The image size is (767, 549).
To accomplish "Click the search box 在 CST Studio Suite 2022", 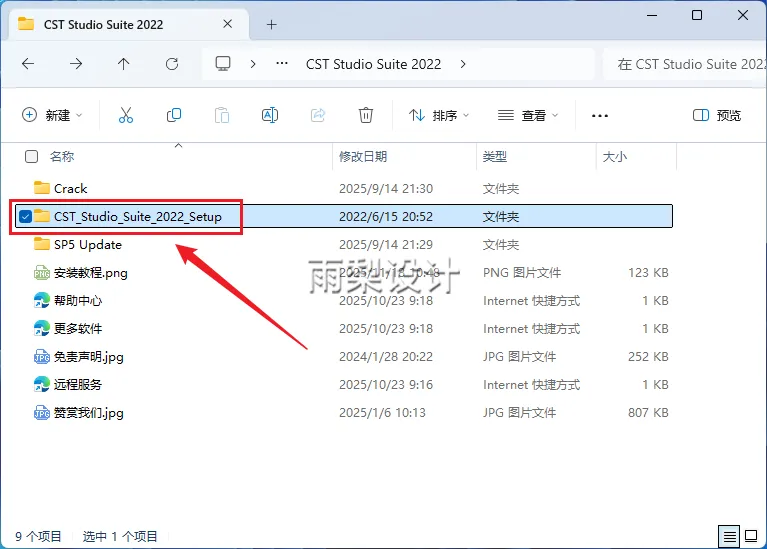I will coord(685,64).
